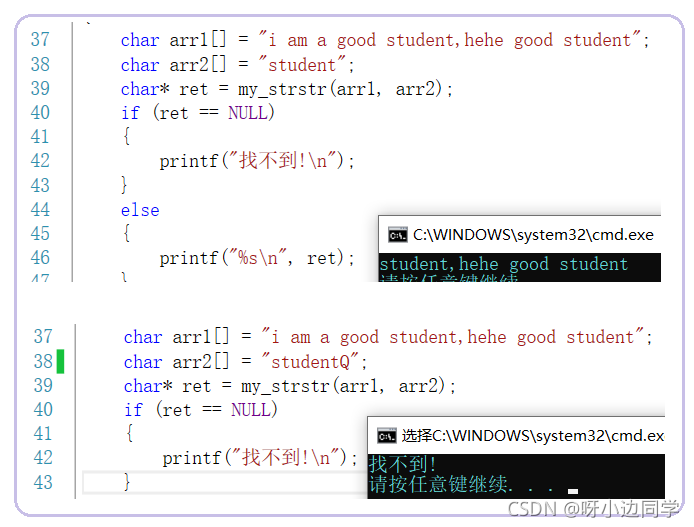Click upper line 39 calling my_strstr
The width and height of the screenshot is (694, 527).
click(286, 89)
